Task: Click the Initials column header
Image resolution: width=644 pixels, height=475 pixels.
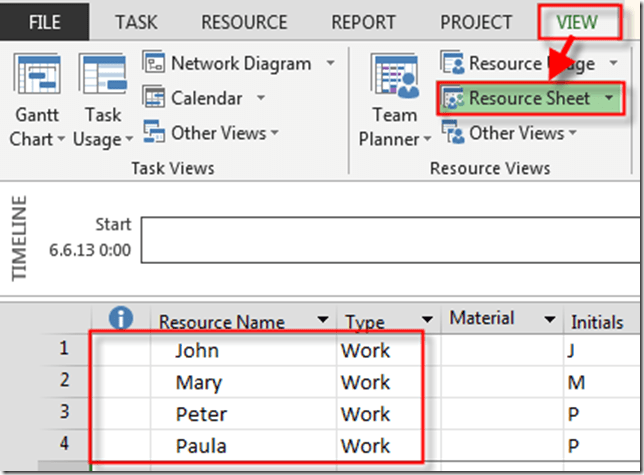Action: pyautogui.click(x=596, y=321)
